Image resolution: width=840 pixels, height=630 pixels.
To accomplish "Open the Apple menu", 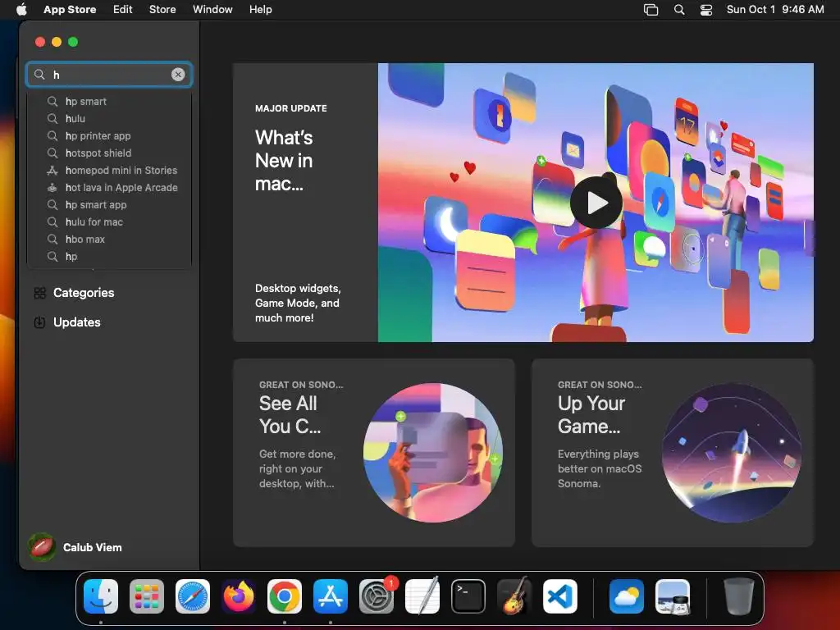I will click(21, 9).
